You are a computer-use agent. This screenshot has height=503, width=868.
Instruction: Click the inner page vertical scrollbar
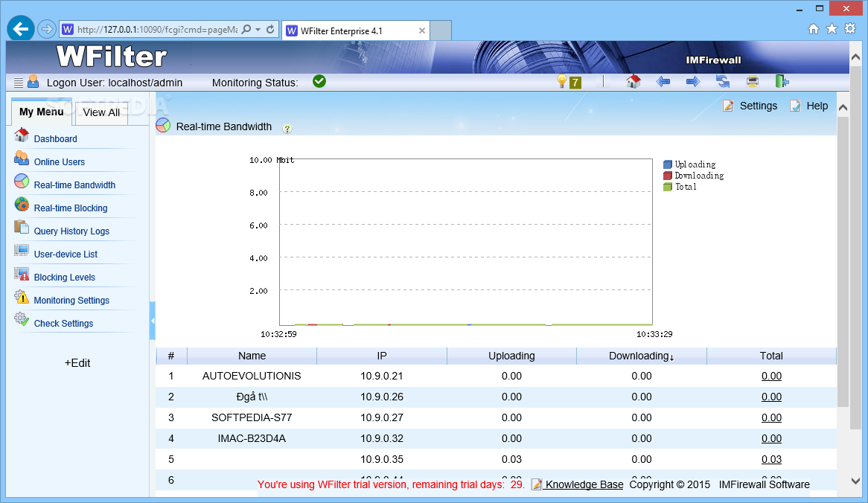click(x=843, y=260)
